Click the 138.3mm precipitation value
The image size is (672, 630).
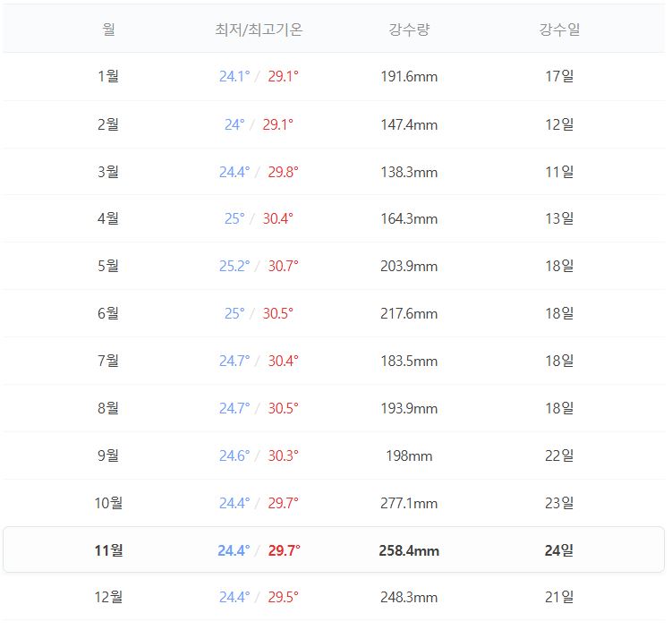tap(409, 173)
